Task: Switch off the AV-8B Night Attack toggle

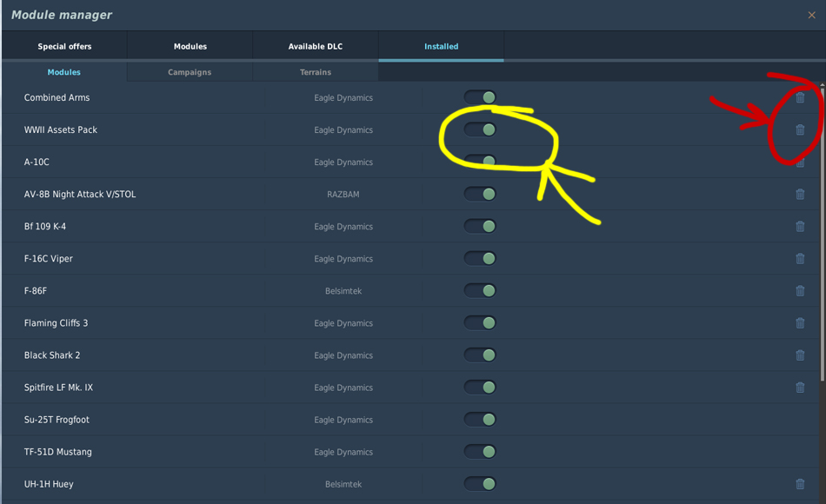Action: point(480,194)
